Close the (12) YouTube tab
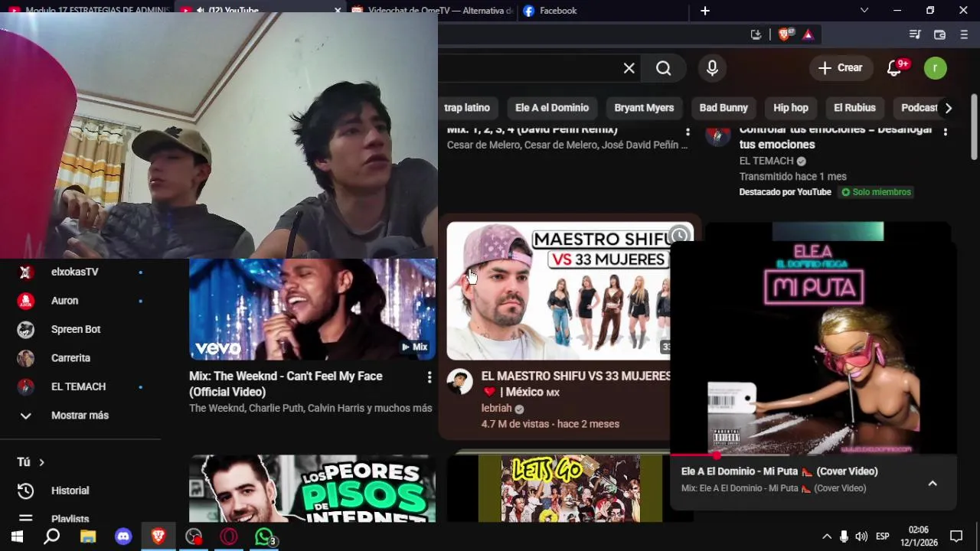Viewport: 980px width, 551px height. 338,11
